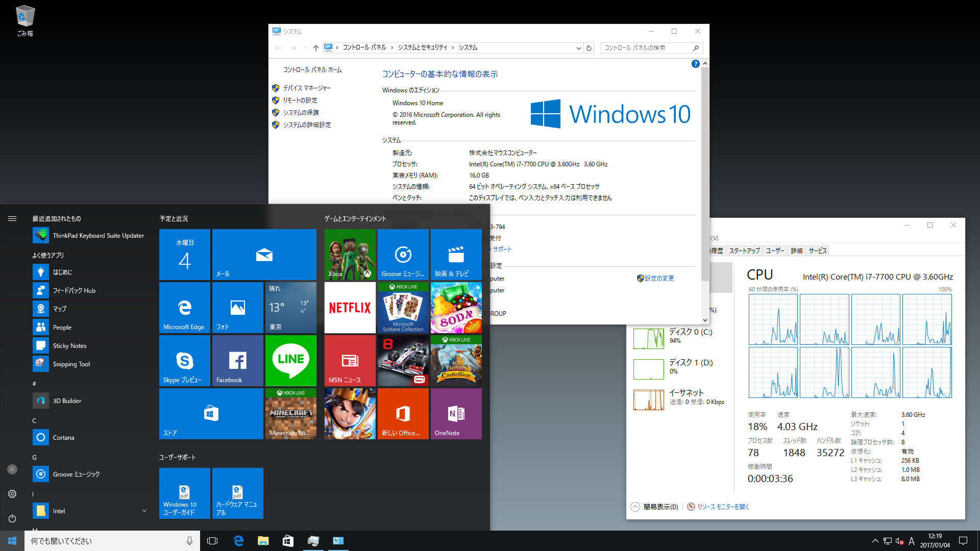Refresh the System window address bar
The width and height of the screenshot is (980, 551).
tap(589, 48)
